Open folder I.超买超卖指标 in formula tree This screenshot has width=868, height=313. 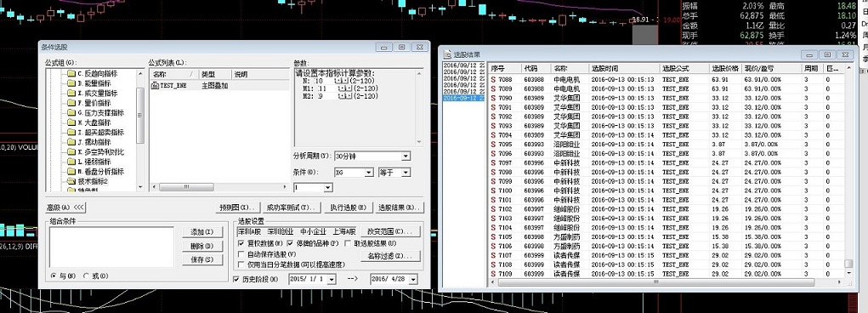71,133
